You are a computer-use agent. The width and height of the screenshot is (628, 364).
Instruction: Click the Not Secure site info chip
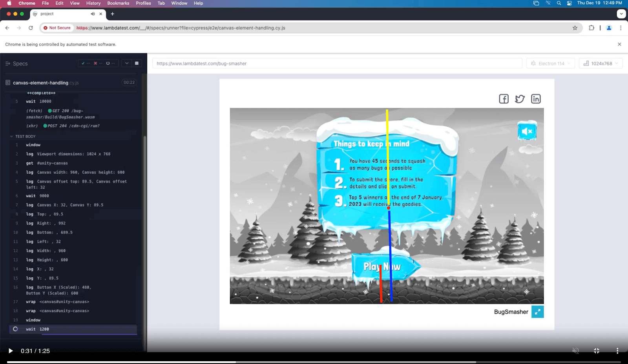pyautogui.click(x=57, y=28)
